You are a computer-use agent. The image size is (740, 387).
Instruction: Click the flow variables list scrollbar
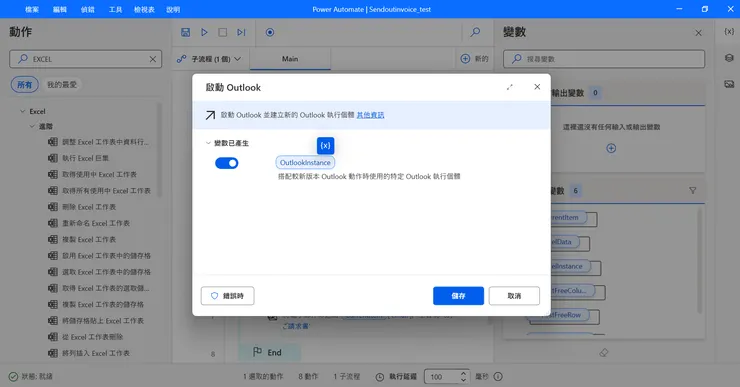pos(699,261)
